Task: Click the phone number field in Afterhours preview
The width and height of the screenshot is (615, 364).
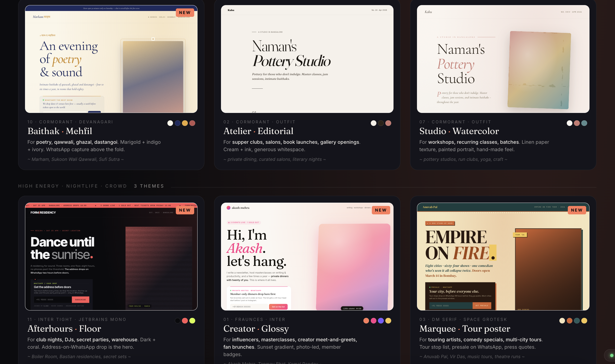Action: tap(52, 300)
